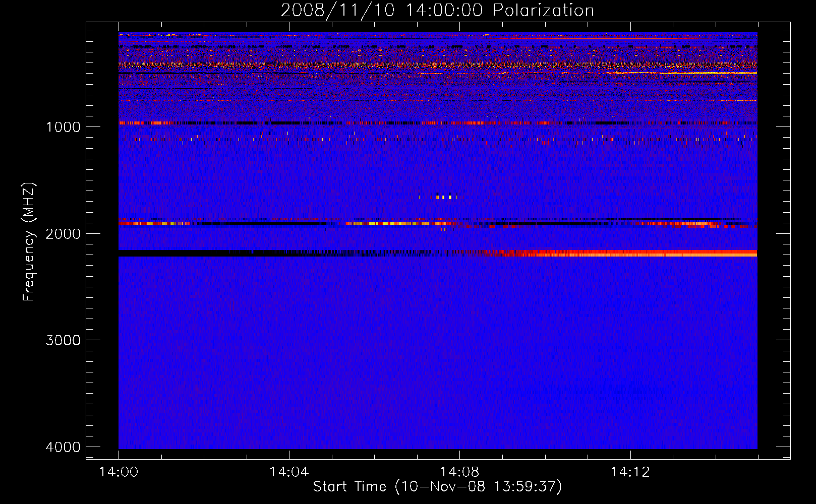This screenshot has height=504, width=816.
Task: Click the 4000 frequency tick label
Action: 63,447
